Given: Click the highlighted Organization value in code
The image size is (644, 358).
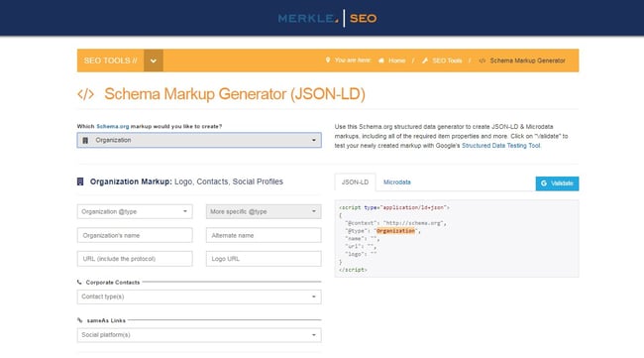Looking at the screenshot, I should [395, 231].
